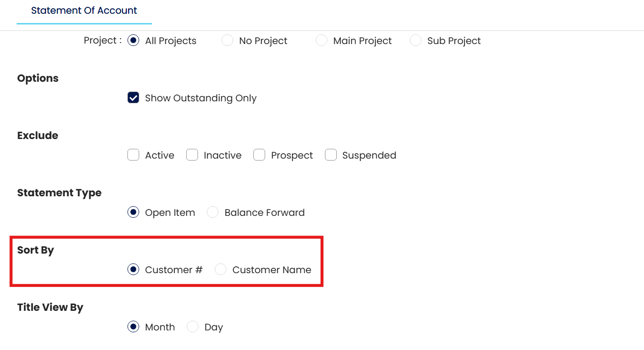Viewport: 644px width, 350px height.
Task: Choose sort by Customer Name
Action: point(221,270)
